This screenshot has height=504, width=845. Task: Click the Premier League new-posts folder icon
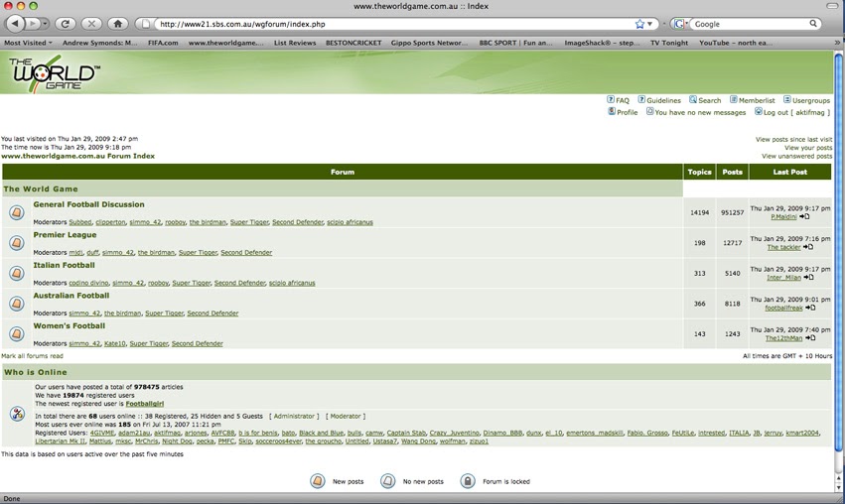point(17,243)
